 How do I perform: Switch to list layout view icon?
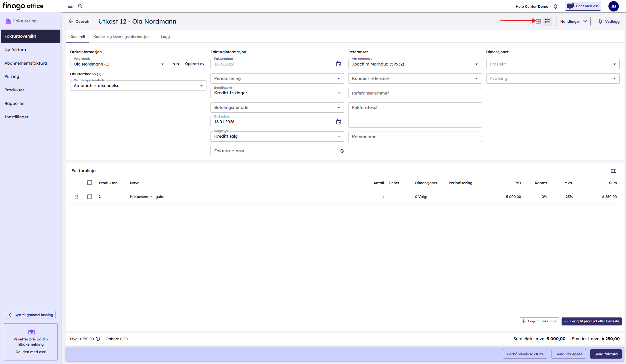tap(547, 21)
